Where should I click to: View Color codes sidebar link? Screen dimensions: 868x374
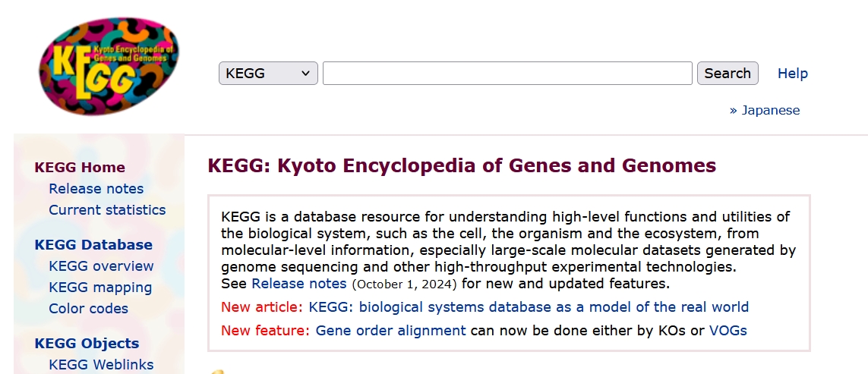pyautogui.click(x=88, y=309)
